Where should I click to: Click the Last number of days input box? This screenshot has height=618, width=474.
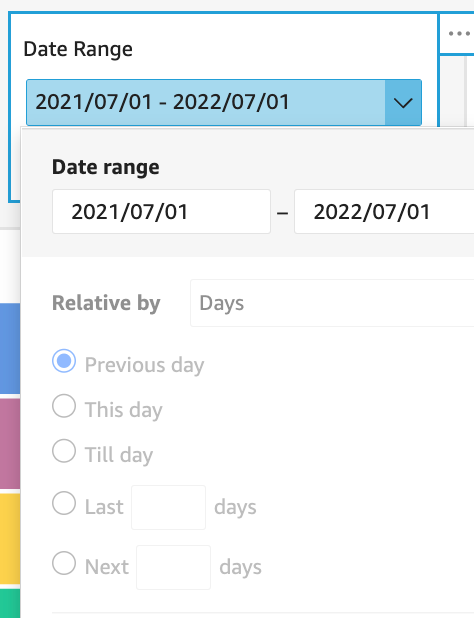pos(169,507)
